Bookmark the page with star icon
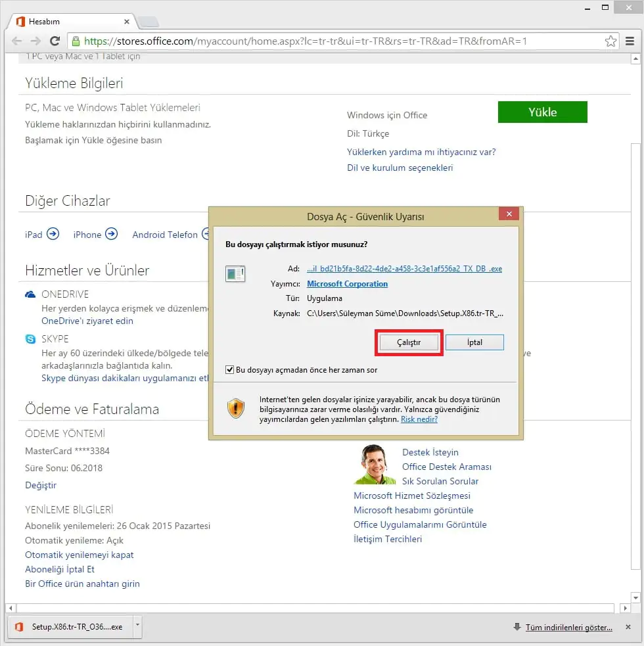Screen dimensions: 644x646 coord(610,41)
